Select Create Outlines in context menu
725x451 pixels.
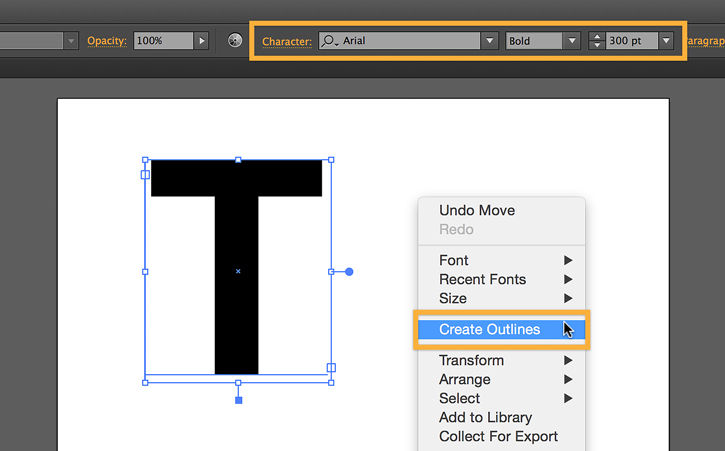(x=502, y=329)
